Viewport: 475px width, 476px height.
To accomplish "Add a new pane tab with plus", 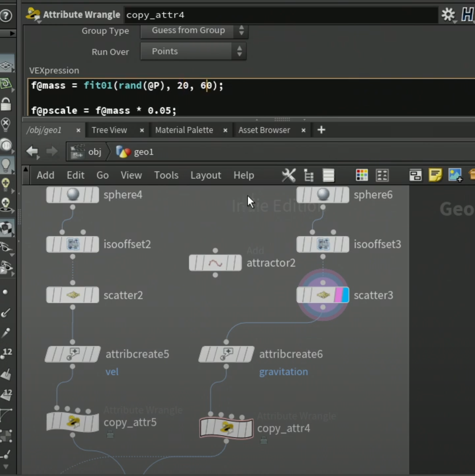I will tap(321, 130).
